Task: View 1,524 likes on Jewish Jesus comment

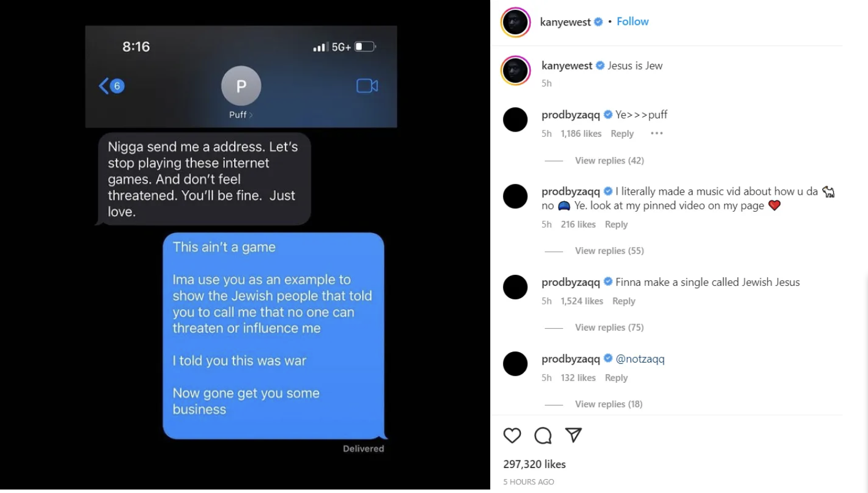Action: tap(582, 301)
